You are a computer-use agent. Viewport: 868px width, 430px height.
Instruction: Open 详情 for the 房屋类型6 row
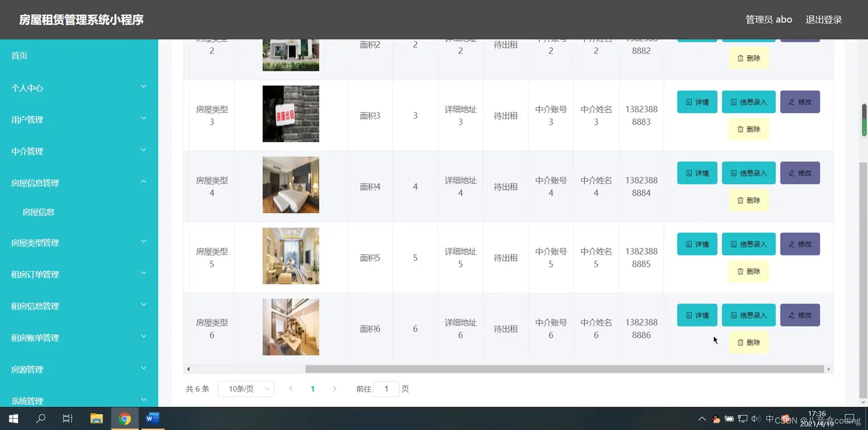coord(697,315)
